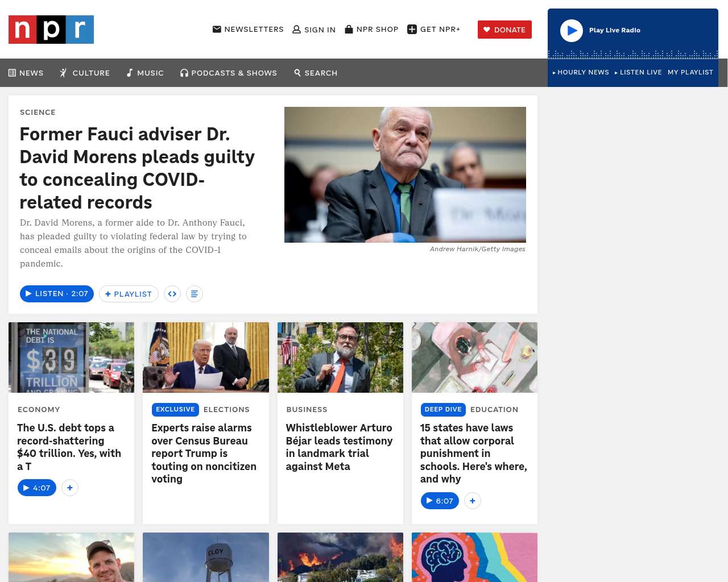
Task: Select Listen Live
Action: coord(638,72)
